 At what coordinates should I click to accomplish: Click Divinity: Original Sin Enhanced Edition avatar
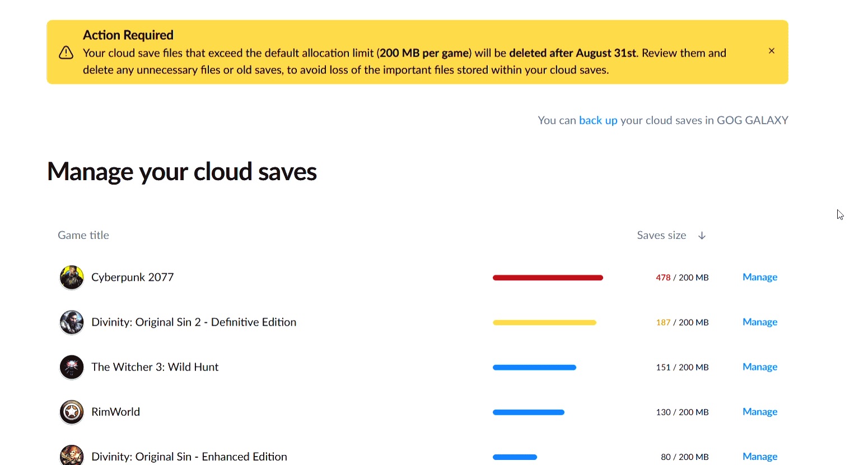72,455
